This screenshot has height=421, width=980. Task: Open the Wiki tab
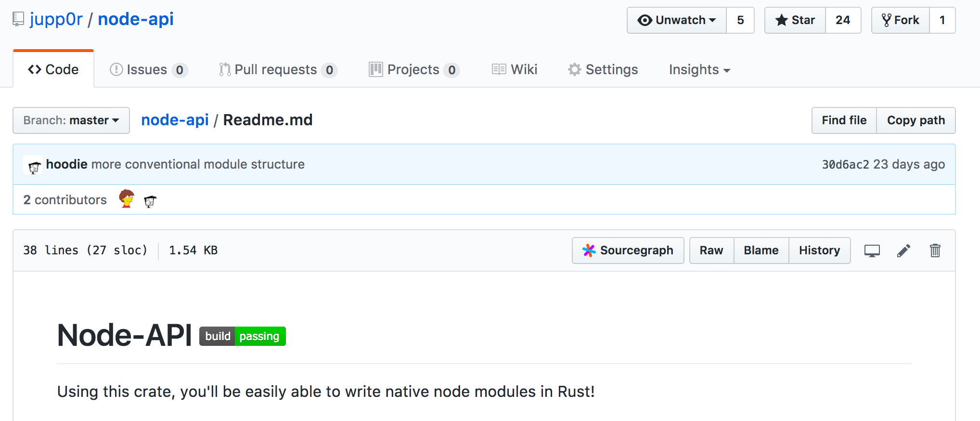pos(515,70)
